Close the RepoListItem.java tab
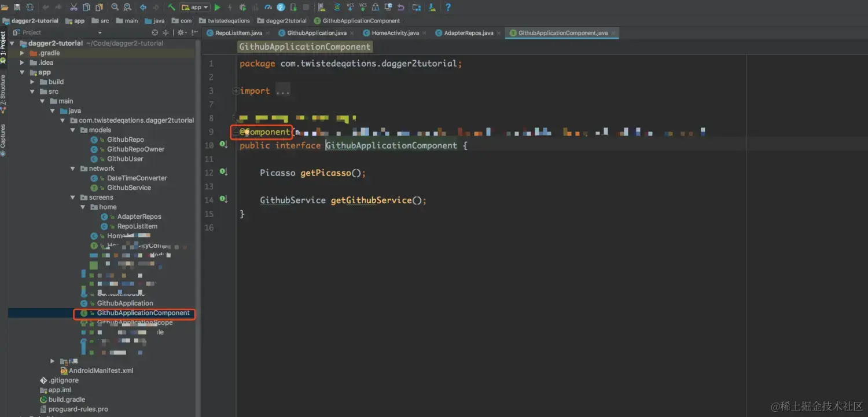The width and height of the screenshot is (868, 417). pyautogui.click(x=268, y=33)
